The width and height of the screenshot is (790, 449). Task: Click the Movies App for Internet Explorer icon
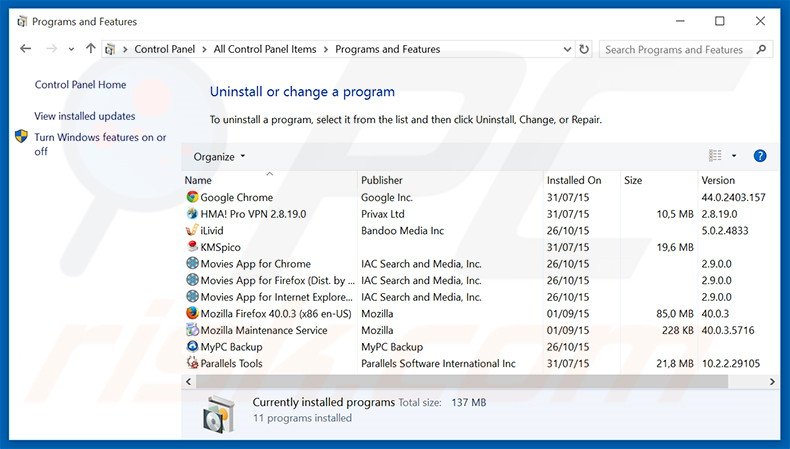pos(192,297)
